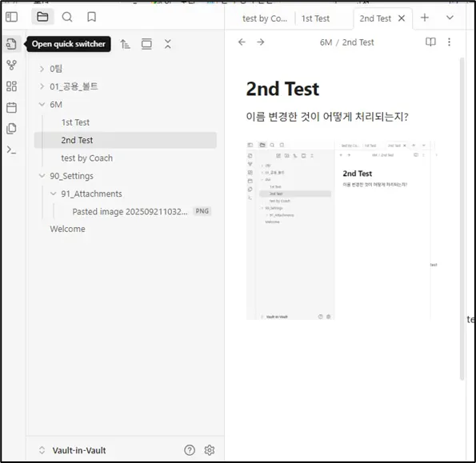Switch to the test by Co... tab
This screenshot has height=463, width=476.
pyautogui.click(x=265, y=18)
